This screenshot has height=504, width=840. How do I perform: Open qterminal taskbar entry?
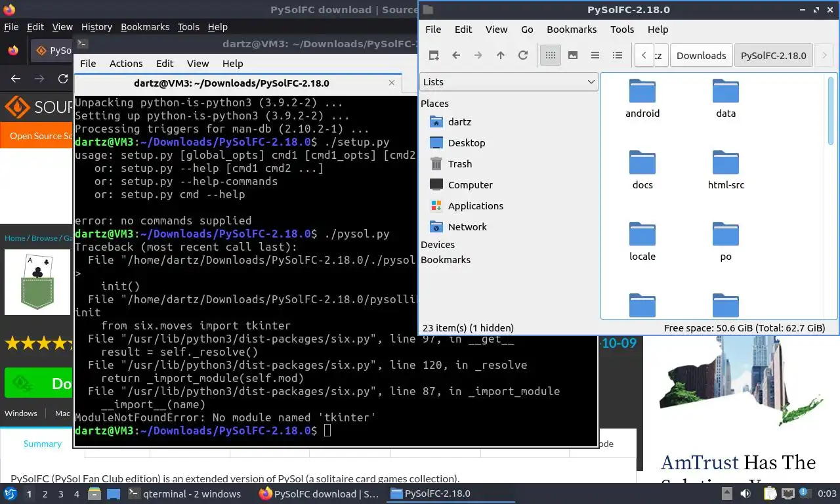(x=184, y=493)
